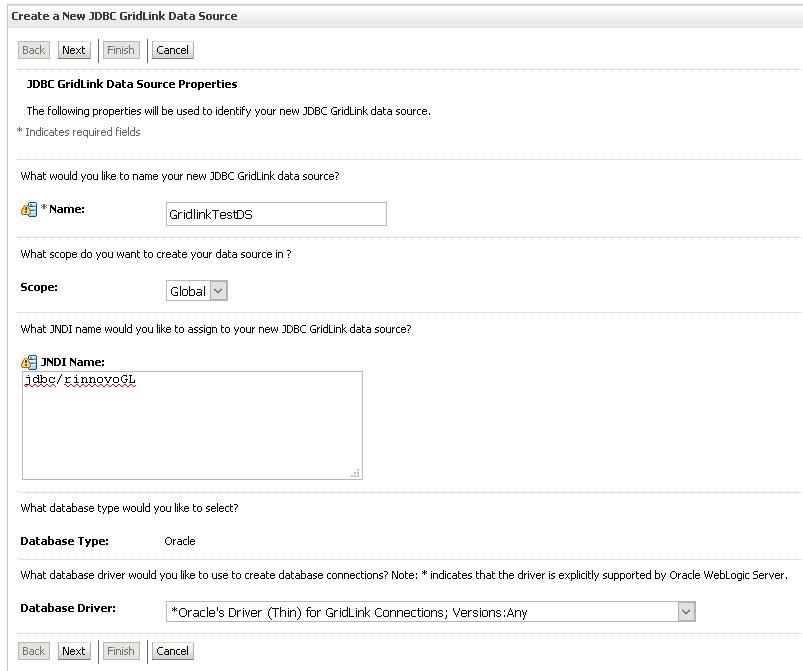Focus the Name field containing GridlinkTestDS
The height and width of the screenshot is (671, 803).
pyautogui.click(x=276, y=214)
